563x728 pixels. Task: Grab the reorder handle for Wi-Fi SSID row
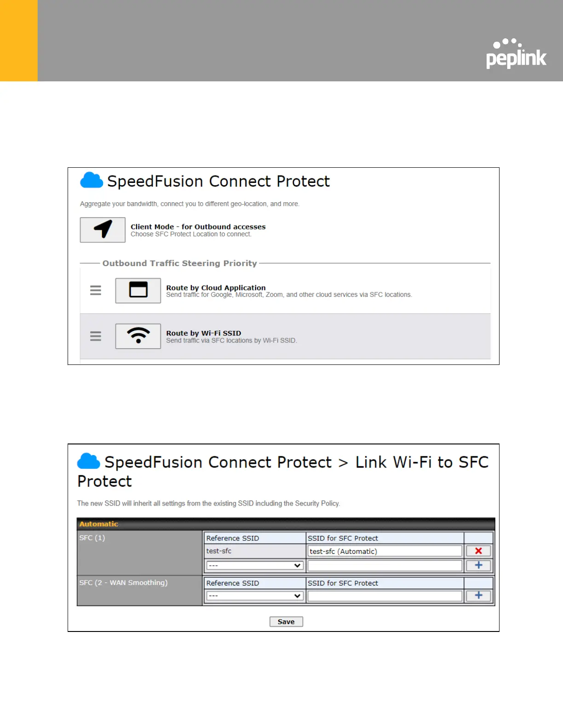tap(96, 336)
